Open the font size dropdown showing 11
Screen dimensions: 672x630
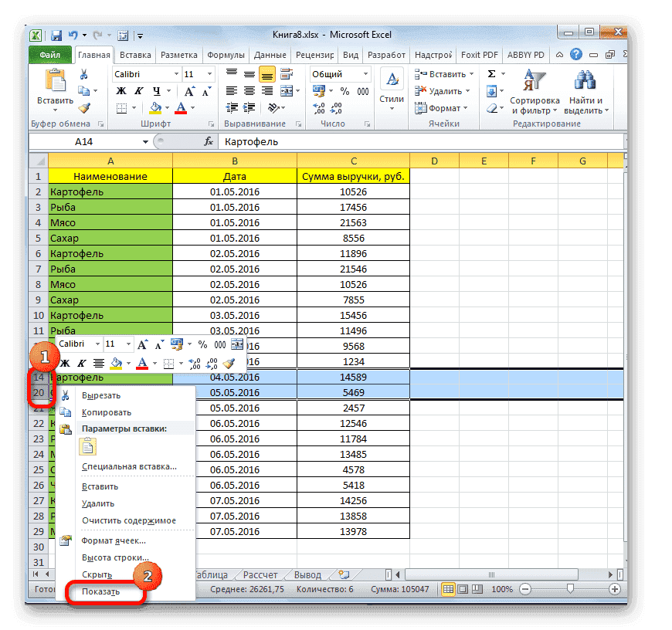(207, 74)
